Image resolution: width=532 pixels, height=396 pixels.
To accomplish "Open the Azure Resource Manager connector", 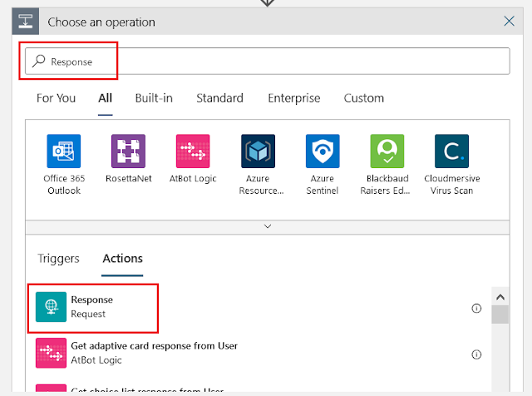I will [x=258, y=151].
